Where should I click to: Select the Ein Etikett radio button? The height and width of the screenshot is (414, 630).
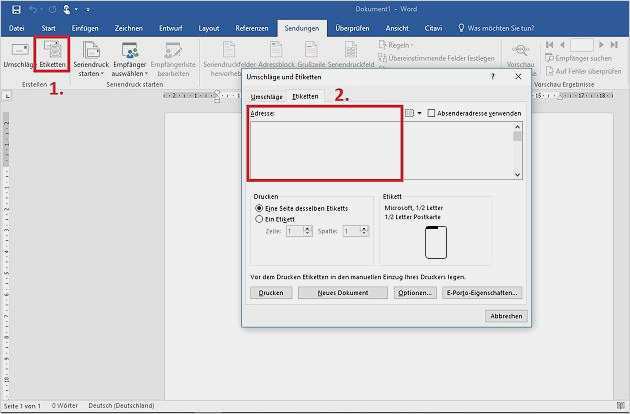[x=260, y=218]
